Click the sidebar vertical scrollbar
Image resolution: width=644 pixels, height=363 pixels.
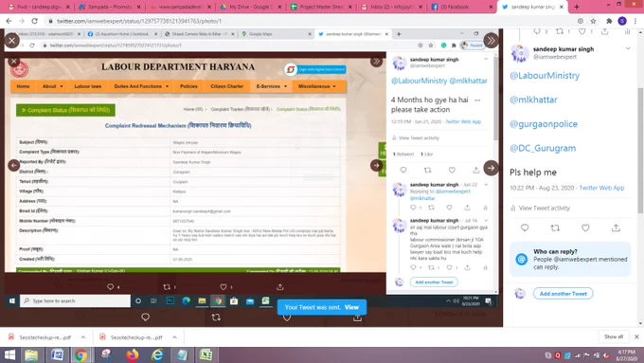click(641, 150)
